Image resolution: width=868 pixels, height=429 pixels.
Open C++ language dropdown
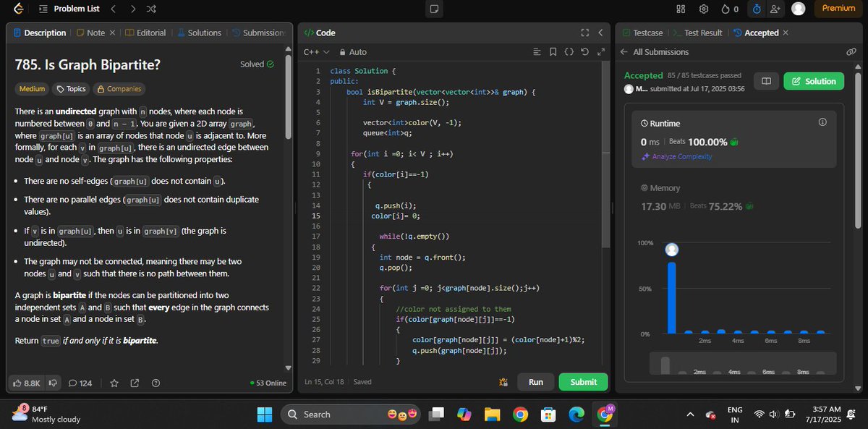pos(316,52)
